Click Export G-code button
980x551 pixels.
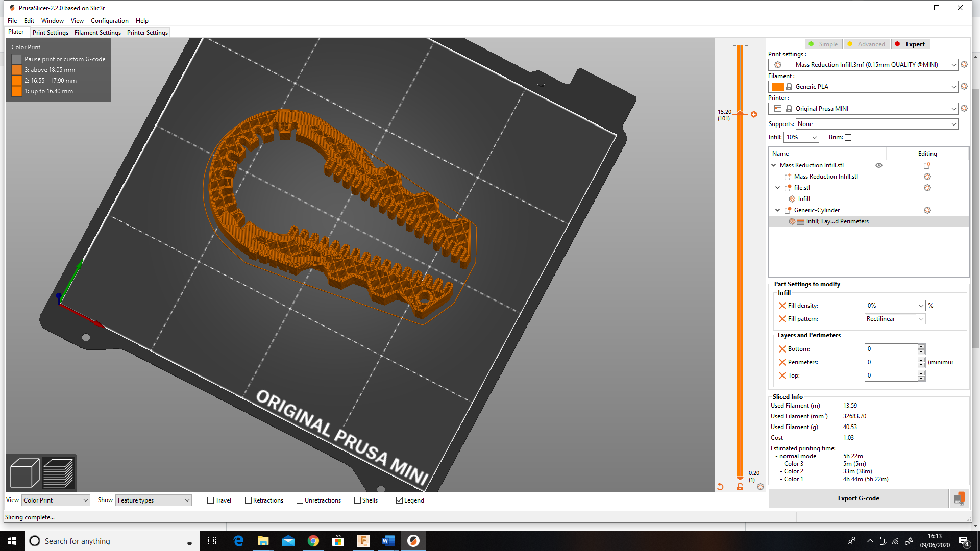(859, 498)
